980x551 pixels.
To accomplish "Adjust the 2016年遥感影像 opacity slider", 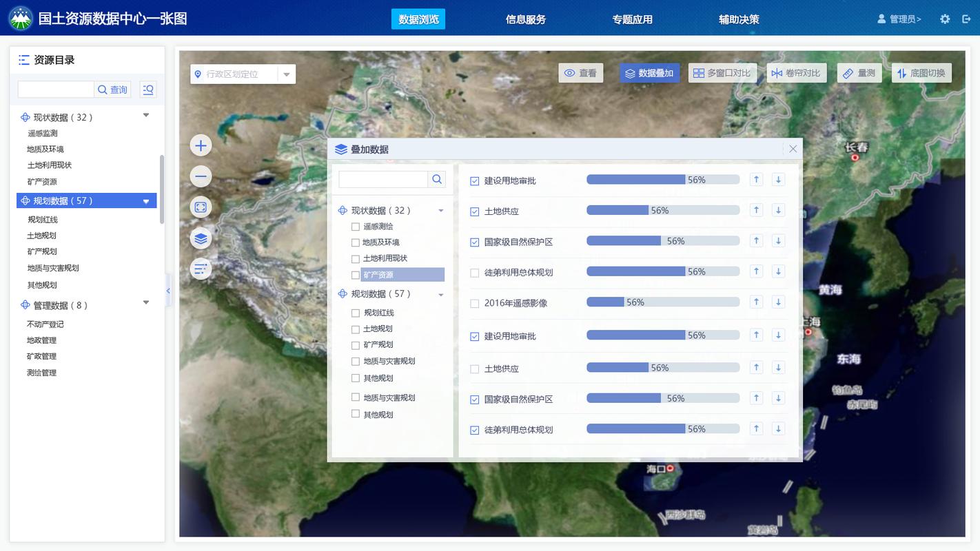I will tap(624, 302).
